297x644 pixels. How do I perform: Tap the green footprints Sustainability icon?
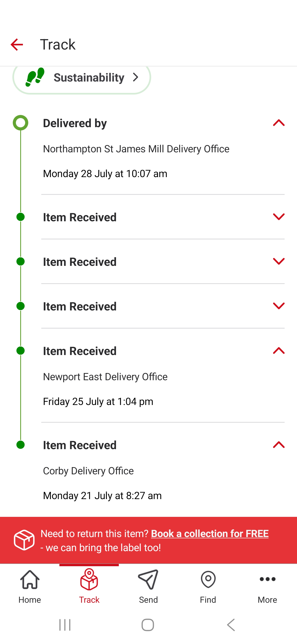(35, 77)
